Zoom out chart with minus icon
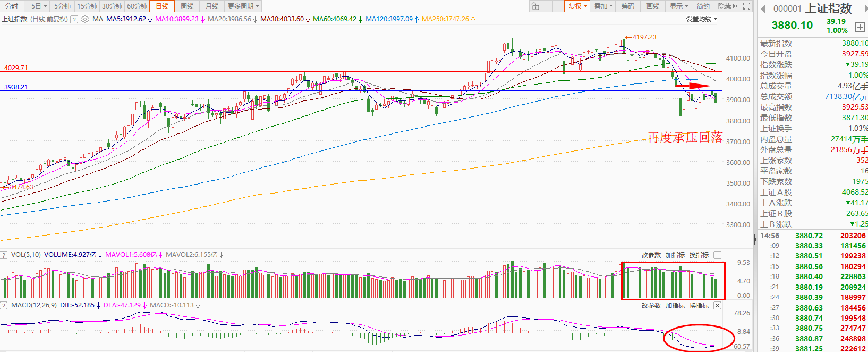The height and width of the screenshot is (352, 868). pyautogui.click(x=558, y=6)
